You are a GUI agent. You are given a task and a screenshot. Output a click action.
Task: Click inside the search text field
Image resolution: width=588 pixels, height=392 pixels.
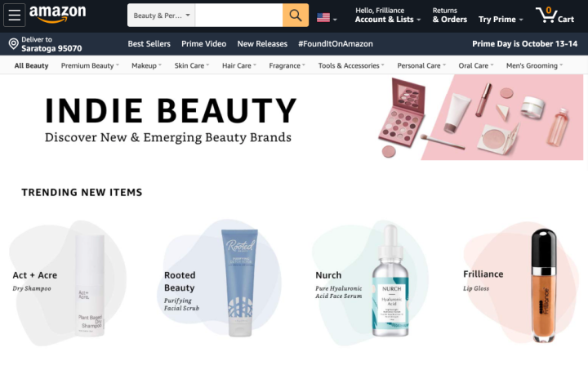[x=238, y=16]
